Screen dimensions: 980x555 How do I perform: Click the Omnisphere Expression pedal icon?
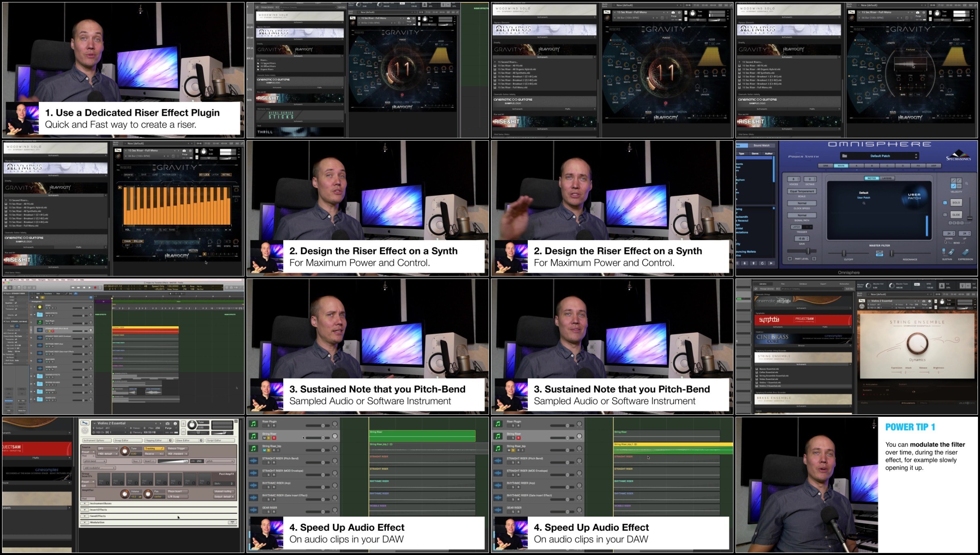pos(965,252)
